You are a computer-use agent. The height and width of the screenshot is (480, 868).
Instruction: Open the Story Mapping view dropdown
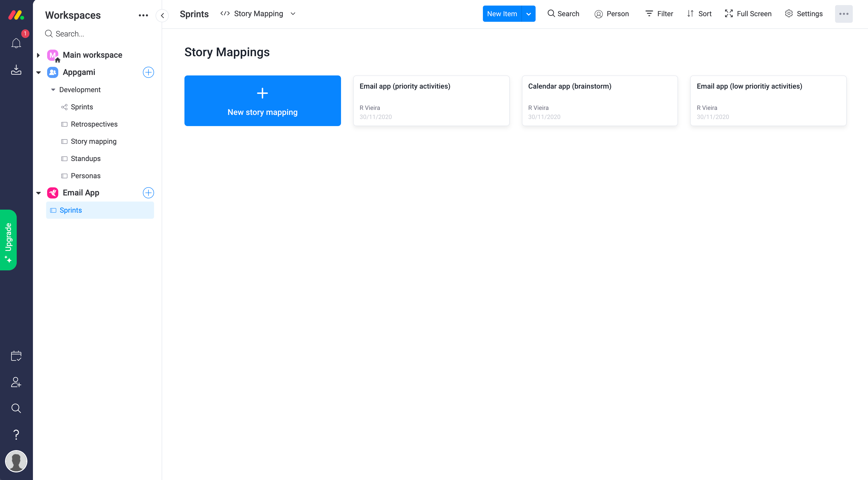(x=293, y=14)
